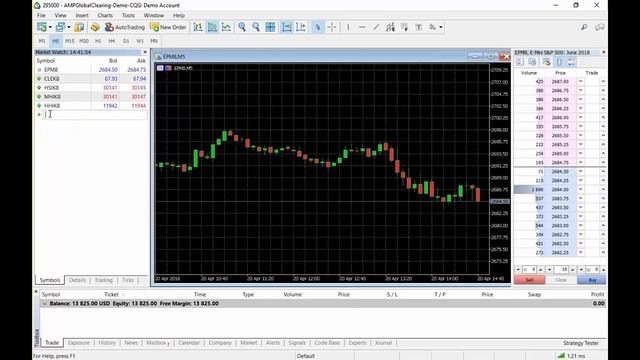
Task: Click the add symbol field in Market Watch
Action: pos(96,115)
